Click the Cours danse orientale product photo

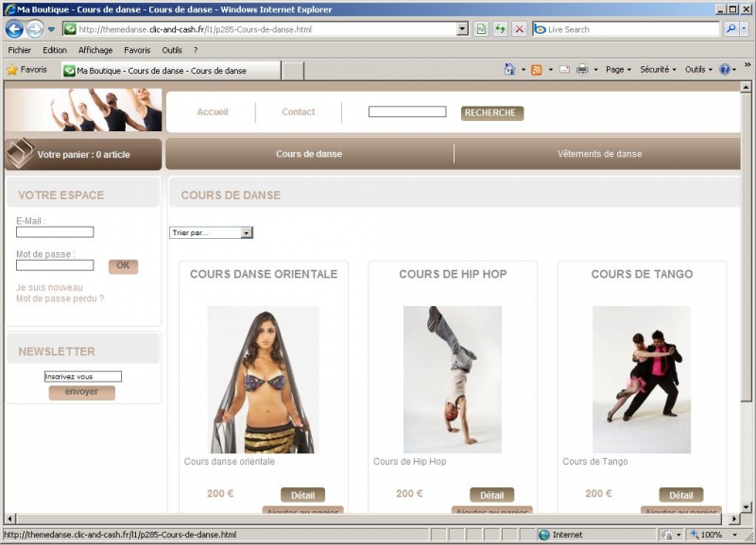(x=264, y=380)
